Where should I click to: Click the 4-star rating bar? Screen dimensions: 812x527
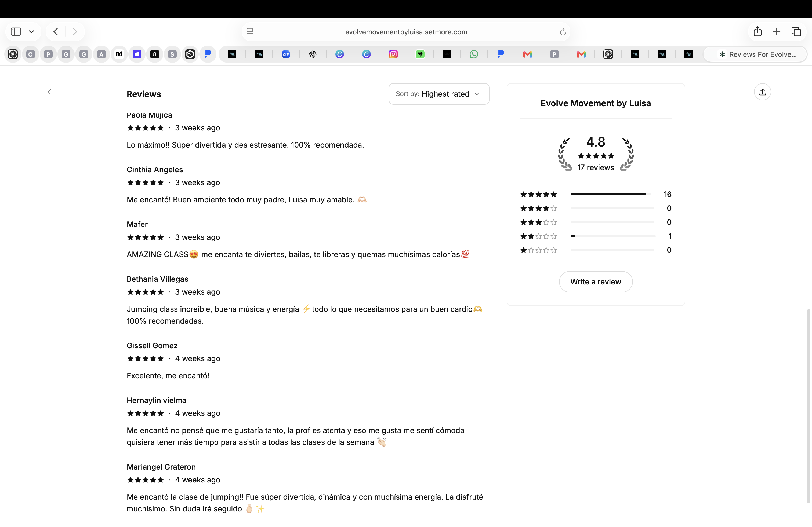tap(612, 208)
